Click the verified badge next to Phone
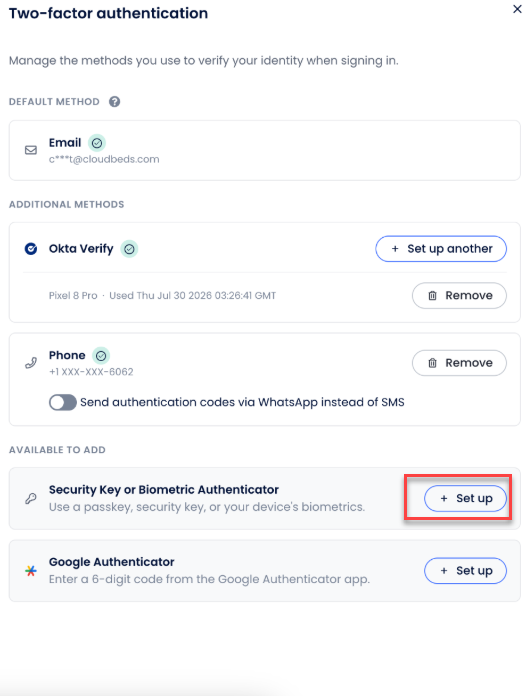The height and width of the screenshot is (696, 525). tap(101, 356)
